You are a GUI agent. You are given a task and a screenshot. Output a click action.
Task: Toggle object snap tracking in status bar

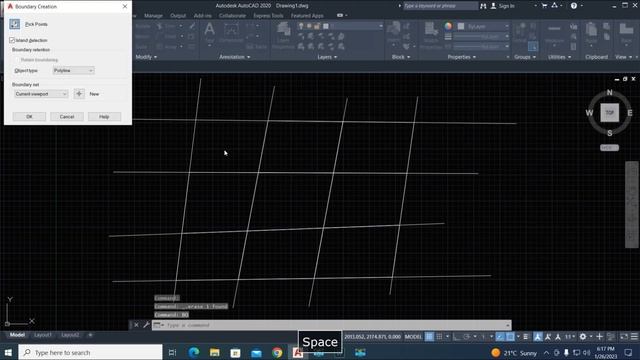pyautogui.click(x=500, y=337)
